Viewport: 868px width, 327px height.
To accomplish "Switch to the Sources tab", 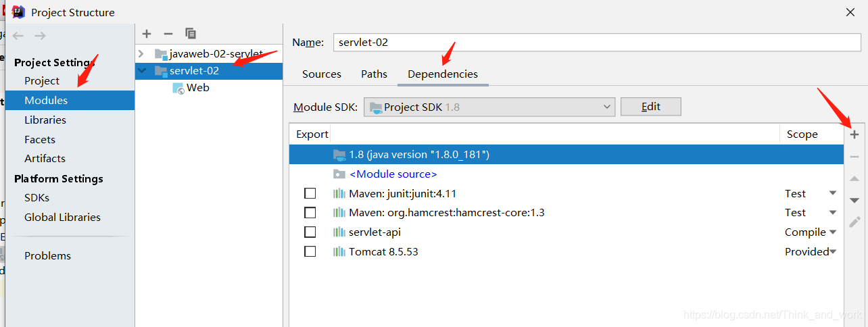I will tap(322, 74).
